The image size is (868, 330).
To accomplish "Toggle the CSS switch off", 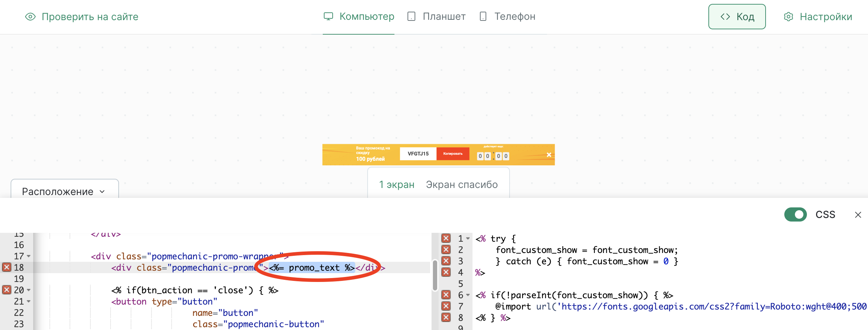I will tap(795, 214).
